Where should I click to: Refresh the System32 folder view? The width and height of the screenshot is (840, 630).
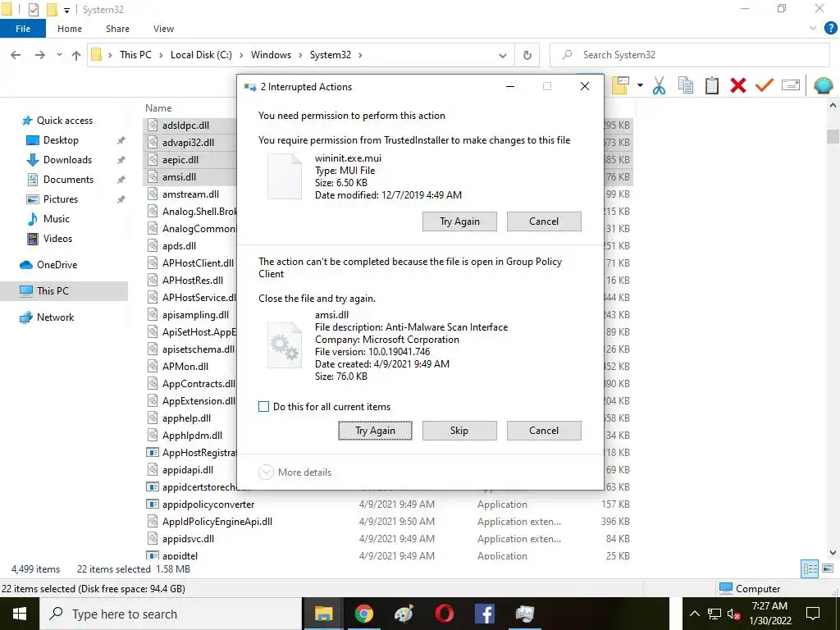pos(527,55)
